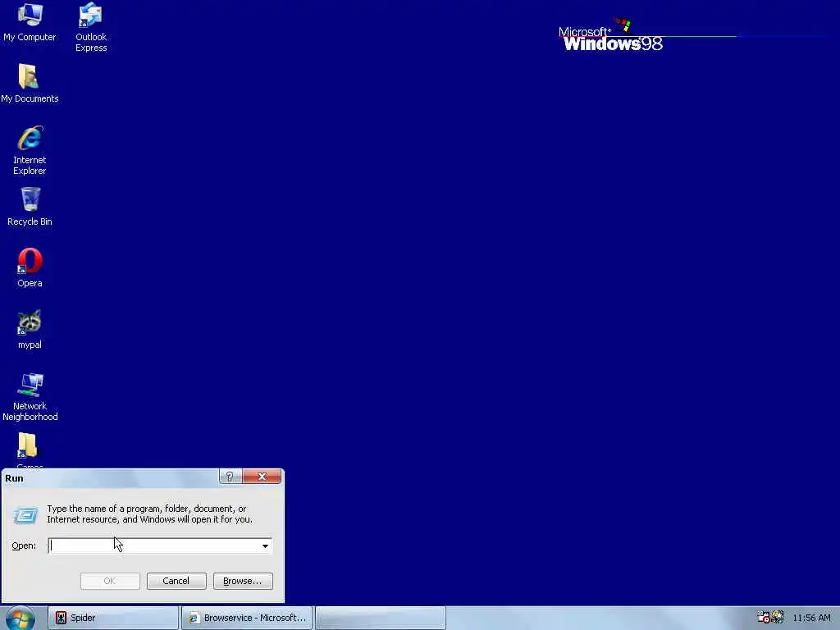Click the Run dialog help question-mark button
Image resolution: width=840 pixels, height=630 pixels.
point(230,477)
